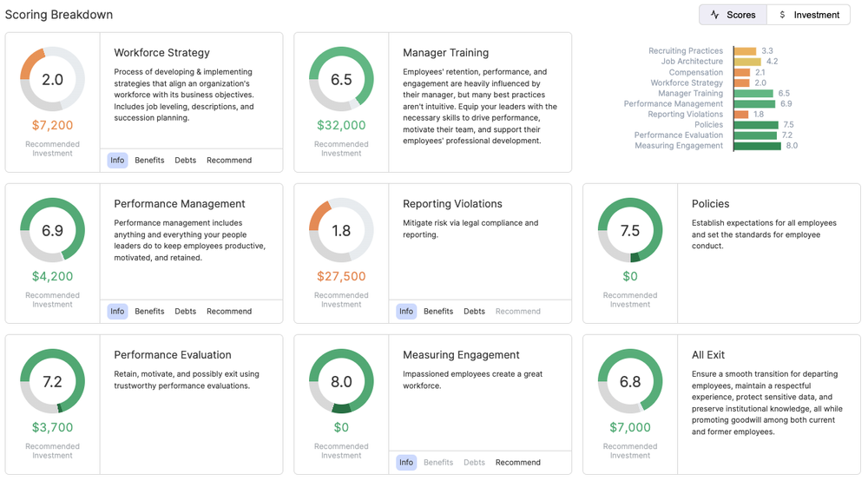Viewport: 868px width, 481px height.
Task: Click the Policies 7.5 score donut
Action: point(630,230)
